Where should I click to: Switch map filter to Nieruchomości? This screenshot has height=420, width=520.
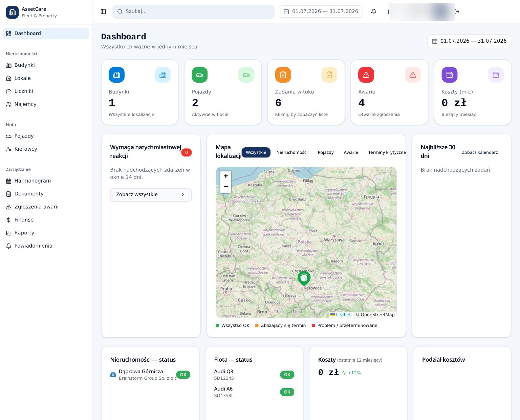(x=292, y=152)
